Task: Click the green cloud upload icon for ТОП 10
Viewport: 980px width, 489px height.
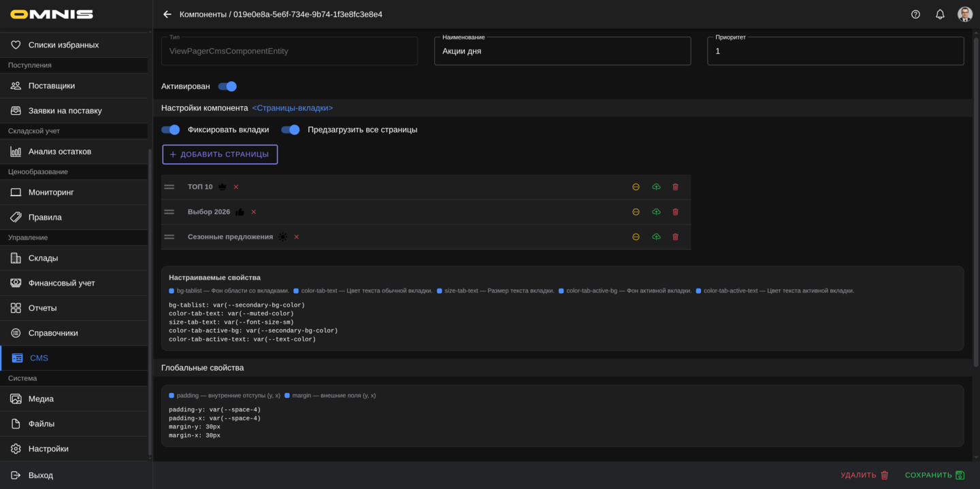Action: (656, 187)
